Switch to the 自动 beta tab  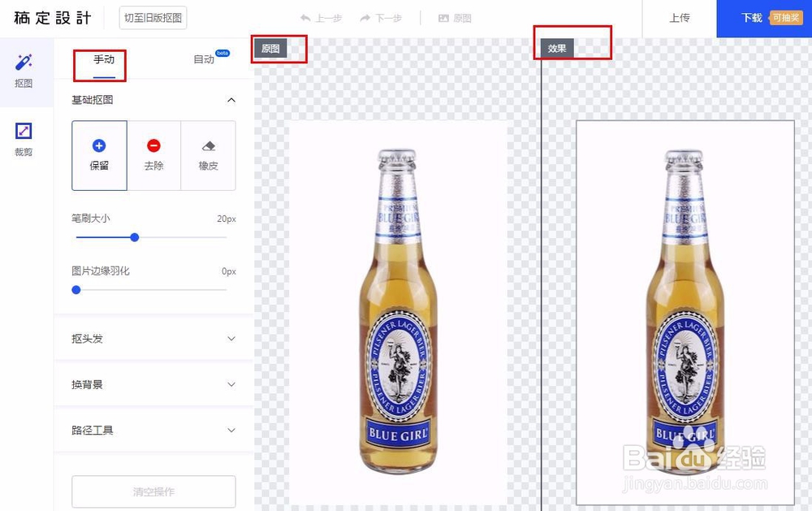tap(204, 59)
